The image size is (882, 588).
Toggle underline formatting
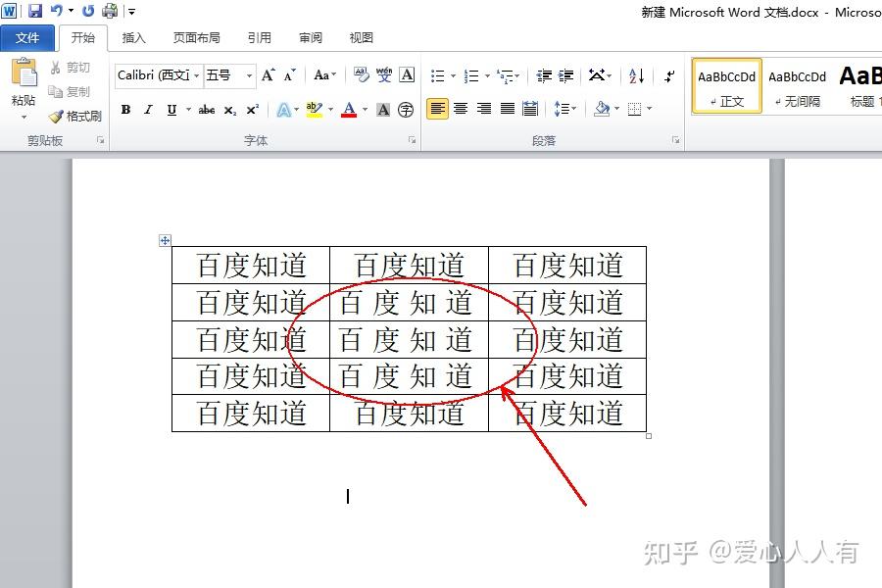coord(172,110)
